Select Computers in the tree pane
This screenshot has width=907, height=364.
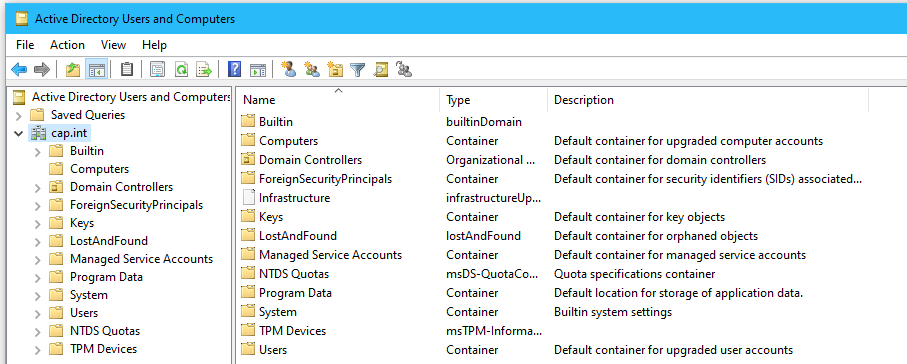point(99,169)
